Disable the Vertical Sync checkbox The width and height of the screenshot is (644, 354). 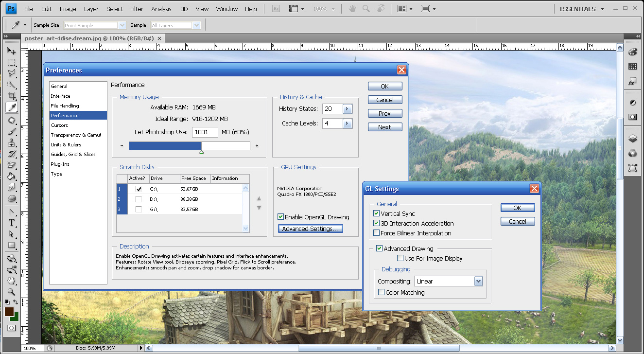click(x=377, y=213)
